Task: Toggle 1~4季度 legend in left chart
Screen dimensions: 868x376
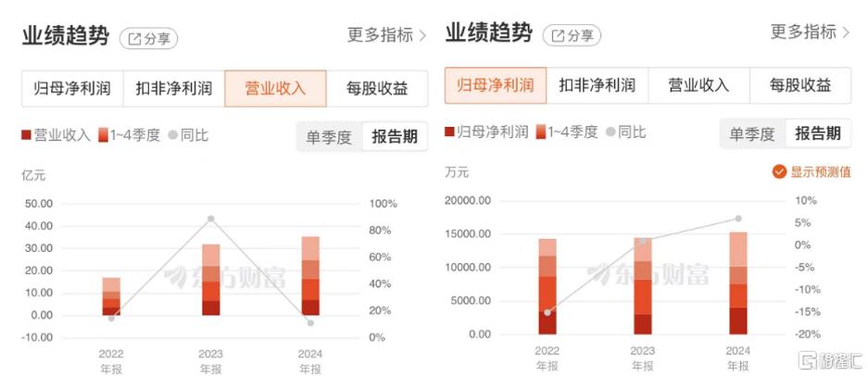Action: point(130,135)
